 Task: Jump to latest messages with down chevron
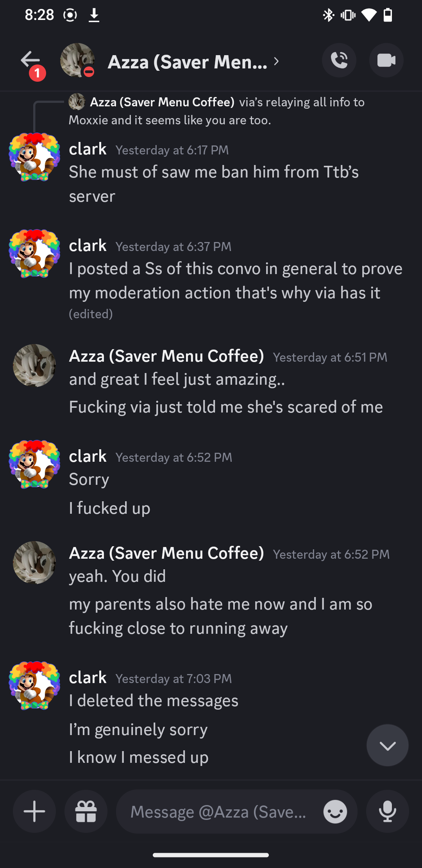(387, 745)
